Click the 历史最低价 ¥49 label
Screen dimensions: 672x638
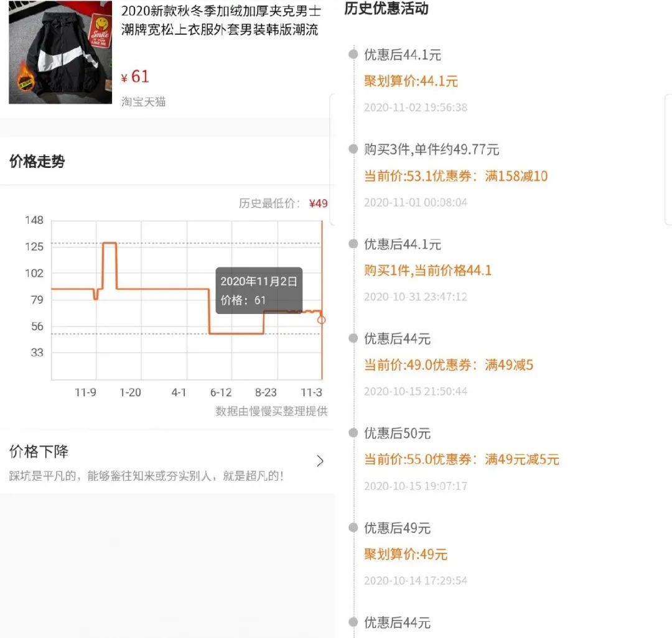pos(283,203)
